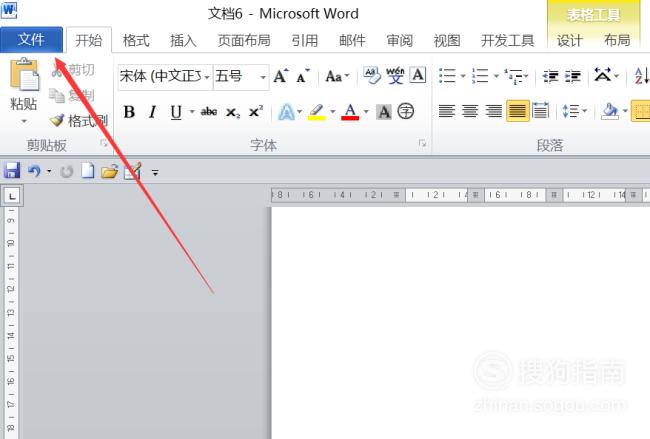Click enclosed character 字 icon
650x439 pixels.
[x=405, y=111]
